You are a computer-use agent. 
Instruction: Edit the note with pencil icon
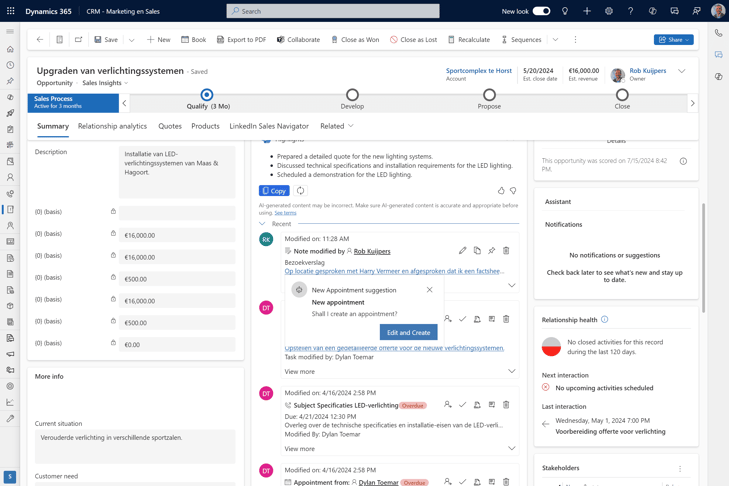click(x=462, y=251)
